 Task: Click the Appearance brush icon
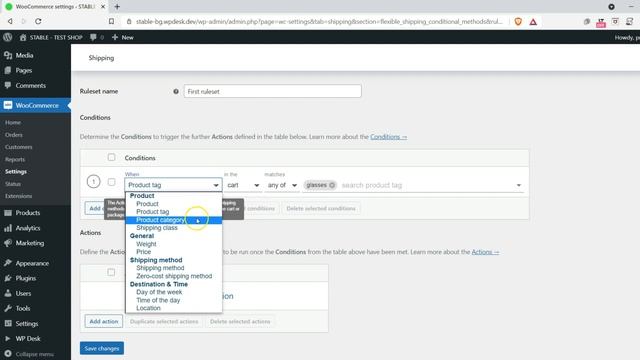coord(8,263)
